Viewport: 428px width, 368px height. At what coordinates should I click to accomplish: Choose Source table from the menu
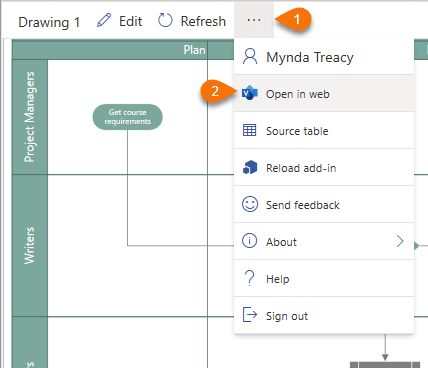click(x=324, y=131)
